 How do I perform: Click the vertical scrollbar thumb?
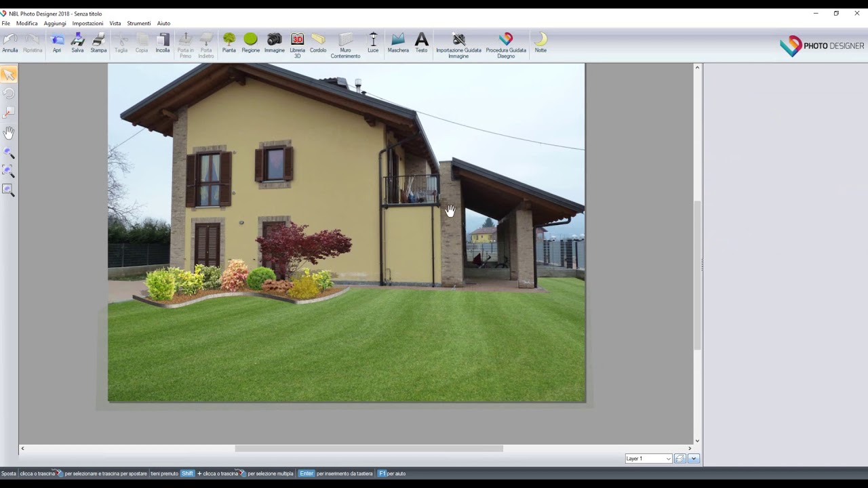[697, 275]
